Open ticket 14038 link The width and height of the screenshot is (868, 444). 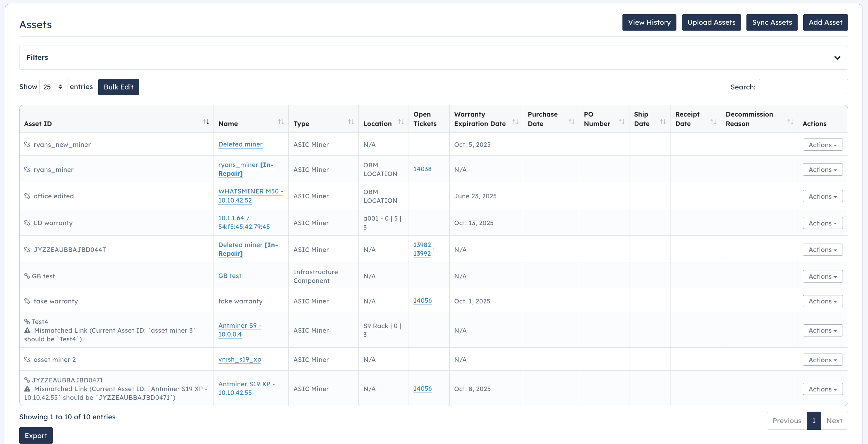(422, 169)
